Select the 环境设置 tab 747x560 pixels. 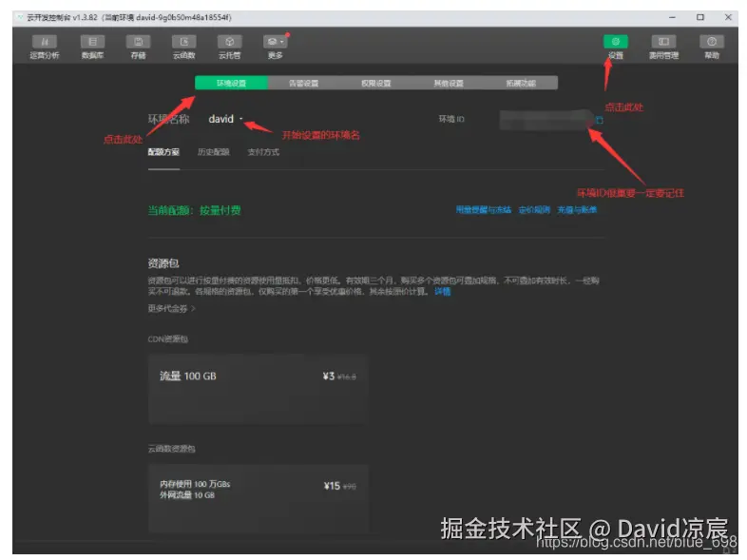(x=232, y=83)
